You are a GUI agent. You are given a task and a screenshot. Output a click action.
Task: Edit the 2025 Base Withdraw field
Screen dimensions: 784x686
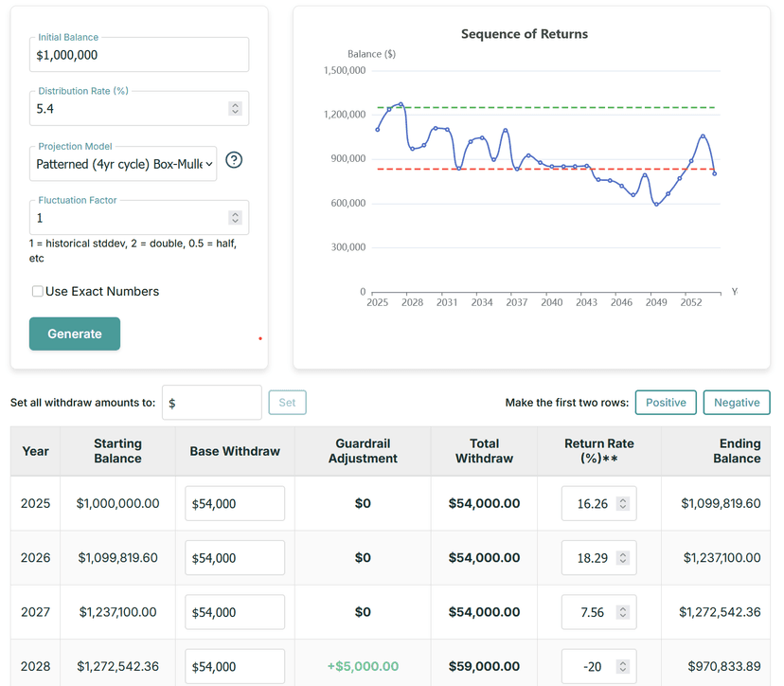[x=235, y=504]
